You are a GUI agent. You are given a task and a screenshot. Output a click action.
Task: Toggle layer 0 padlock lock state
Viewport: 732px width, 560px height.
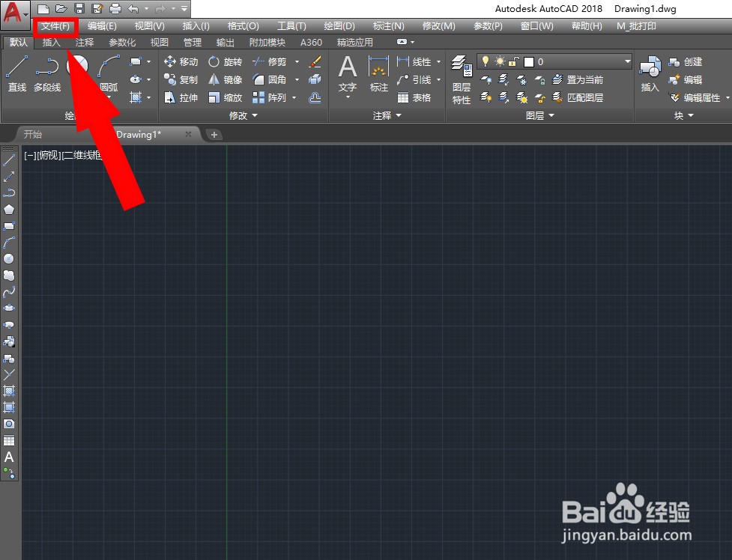pyautogui.click(x=514, y=61)
